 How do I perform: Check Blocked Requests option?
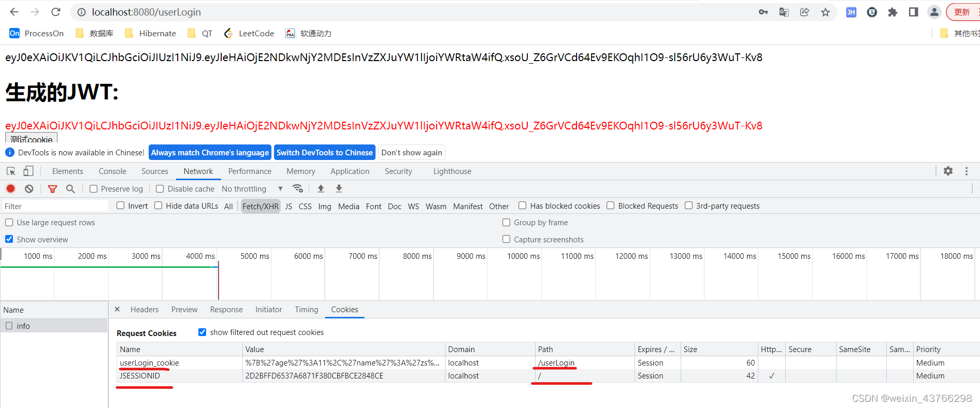(611, 206)
